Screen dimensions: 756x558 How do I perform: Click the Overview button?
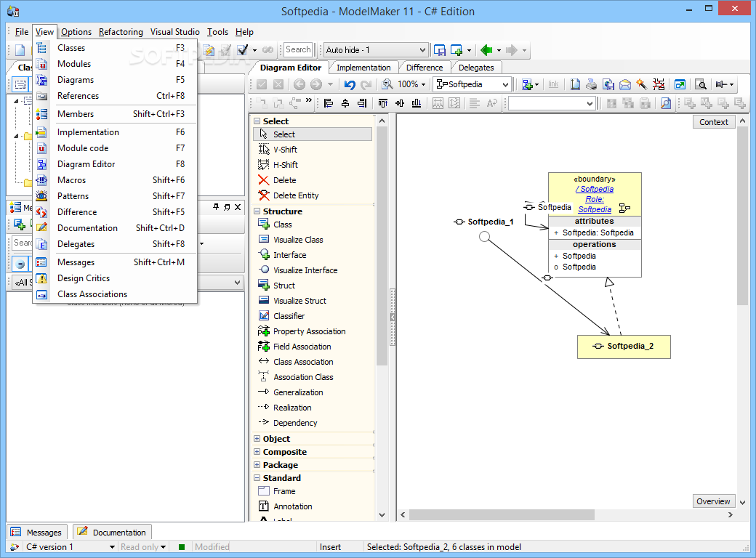pos(714,501)
